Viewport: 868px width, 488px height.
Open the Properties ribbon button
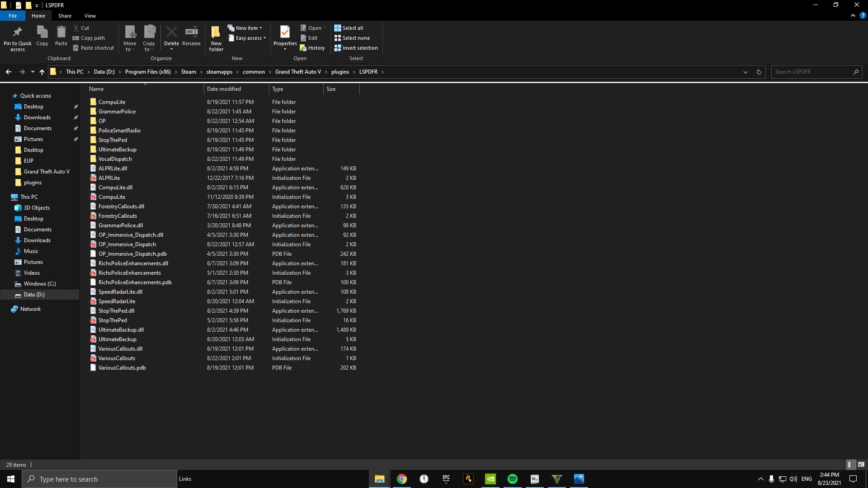point(285,32)
